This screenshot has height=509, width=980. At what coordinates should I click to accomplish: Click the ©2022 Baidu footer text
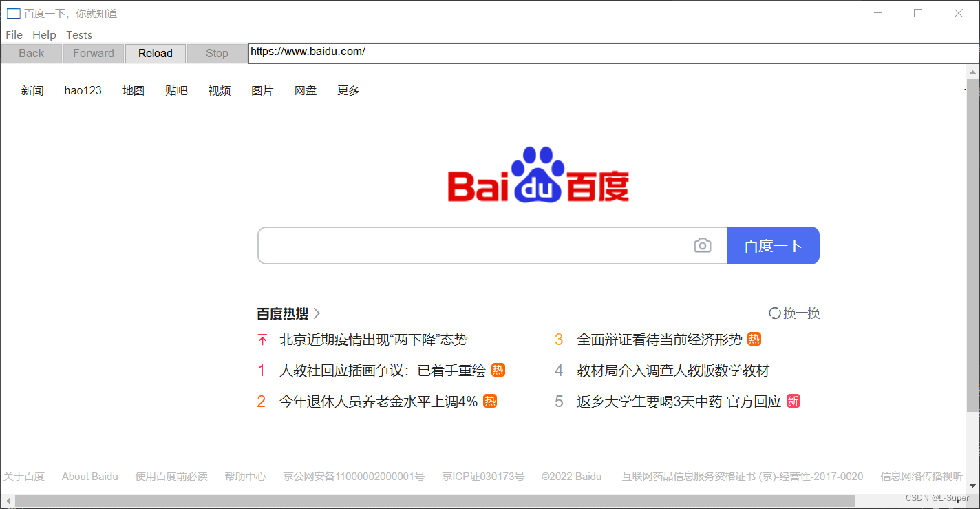coord(571,476)
